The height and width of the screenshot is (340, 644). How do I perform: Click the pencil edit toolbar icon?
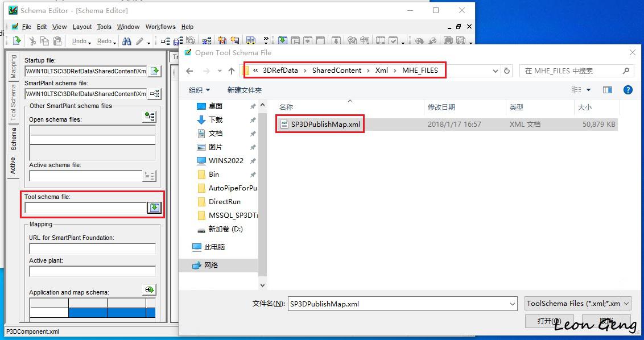point(139,41)
